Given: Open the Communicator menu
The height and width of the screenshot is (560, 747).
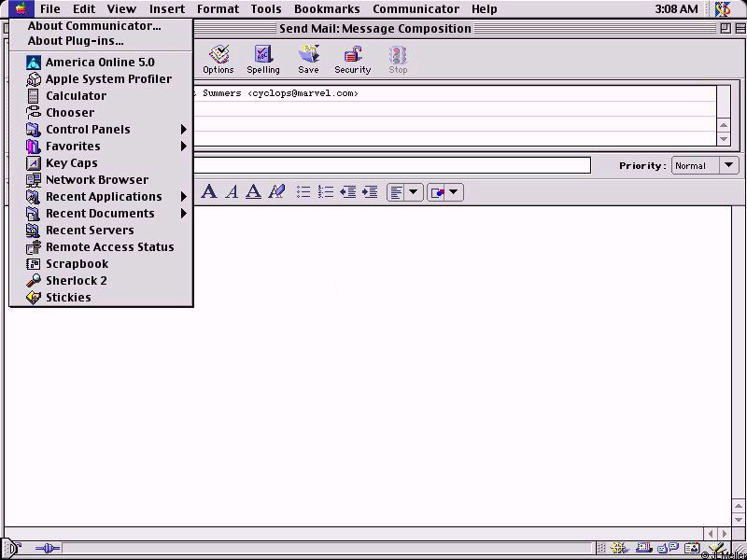Looking at the screenshot, I should point(416,9).
